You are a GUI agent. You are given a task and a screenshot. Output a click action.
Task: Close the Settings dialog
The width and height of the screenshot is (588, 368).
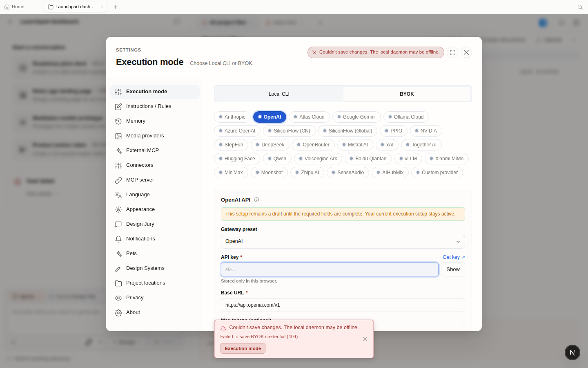[x=466, y=52]
